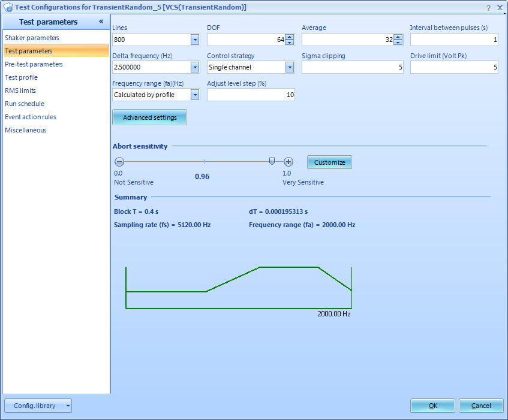Decrement the Average value
This screenshot has width=508, height=420.
click(x=398, y=43)
